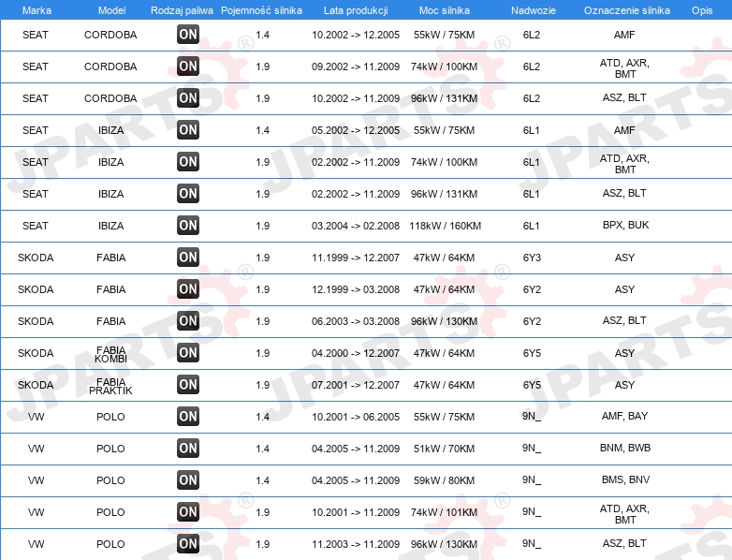Click the 6Y3 body code cell

(x=532, y=258)
